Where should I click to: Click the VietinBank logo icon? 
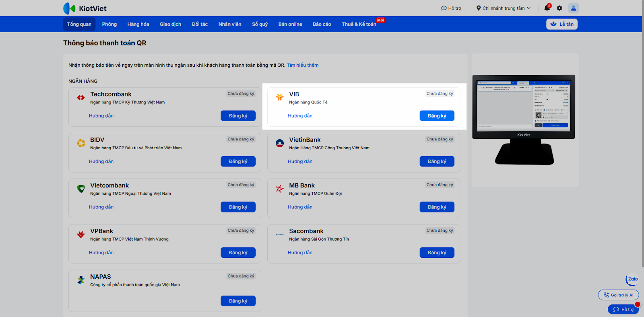pos(280,143)
